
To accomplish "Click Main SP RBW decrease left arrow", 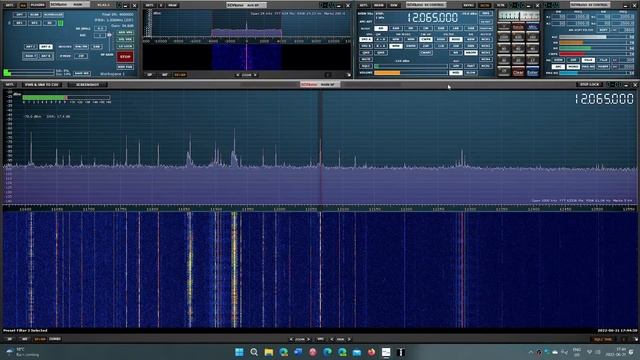I will pos(331,339).
